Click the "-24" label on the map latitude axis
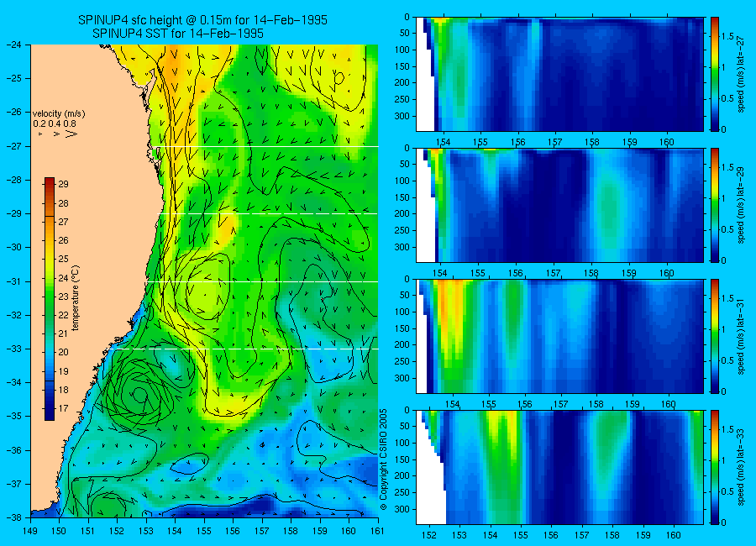Viewport: 756px width, 546px height. click(x=14, y=45)
